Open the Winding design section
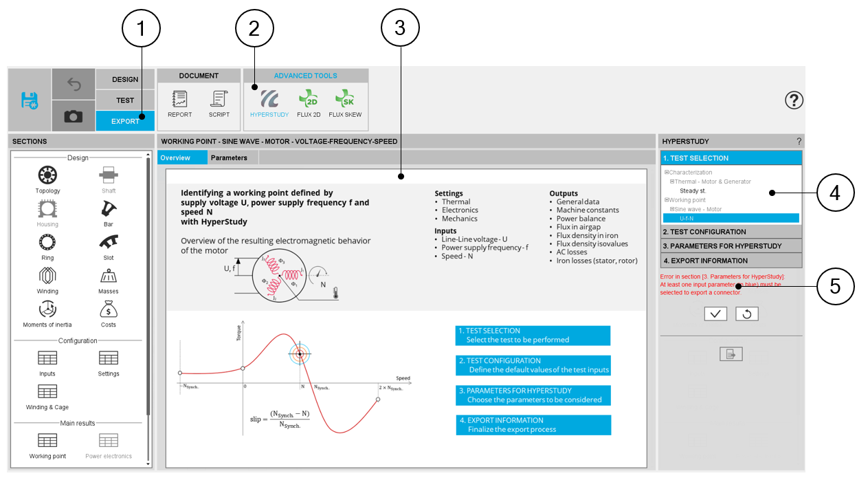This screenshot has width=868, height=480. coord(47,281)
